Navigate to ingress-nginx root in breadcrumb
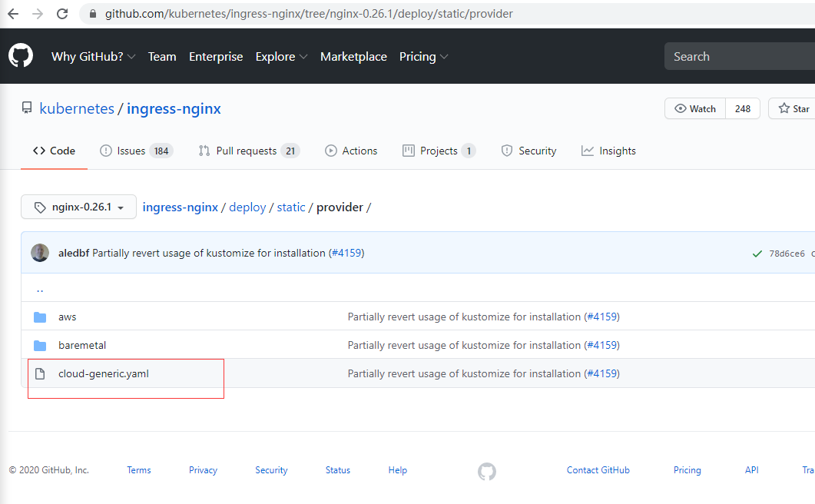Image resolution: width=815 pixels, height=504 pixels. [181, 207]
